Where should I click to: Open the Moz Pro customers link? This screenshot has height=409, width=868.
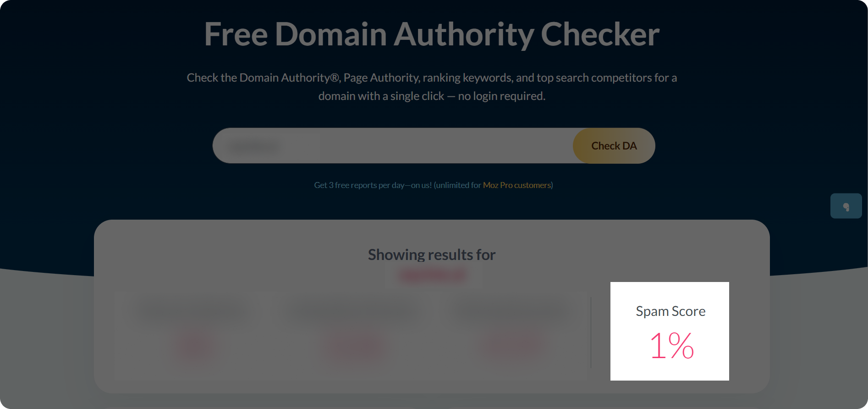click(x=517, y=185)
